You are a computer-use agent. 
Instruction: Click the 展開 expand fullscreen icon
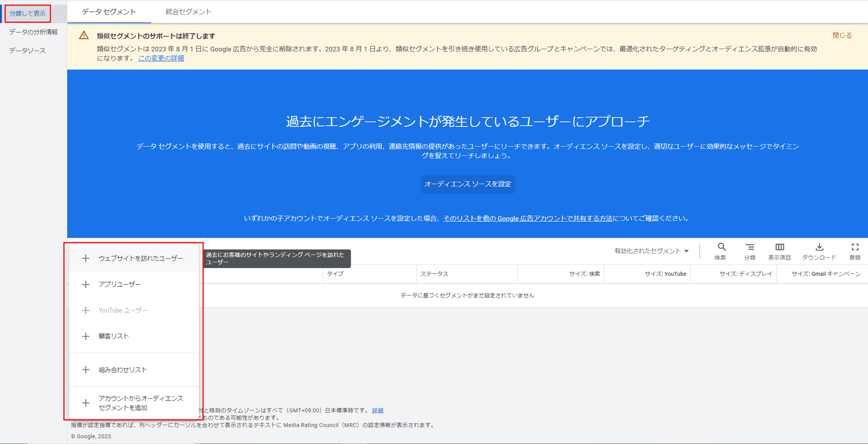tap(855, 247)
